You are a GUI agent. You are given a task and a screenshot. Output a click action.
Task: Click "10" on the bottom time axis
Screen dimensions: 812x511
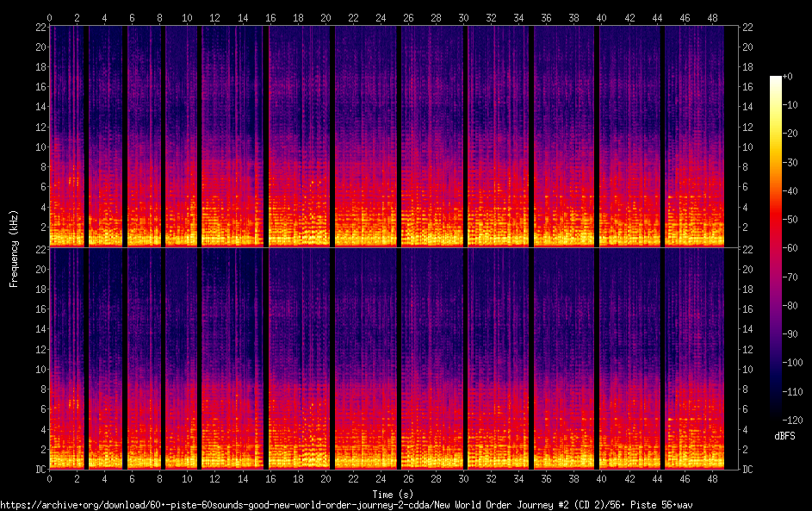[187, 479]
